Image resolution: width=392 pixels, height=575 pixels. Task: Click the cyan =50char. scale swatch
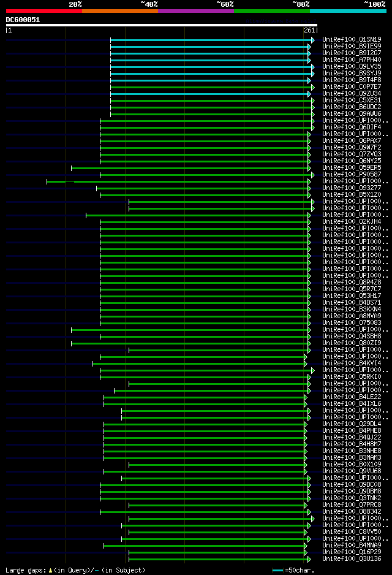(278, 570)
